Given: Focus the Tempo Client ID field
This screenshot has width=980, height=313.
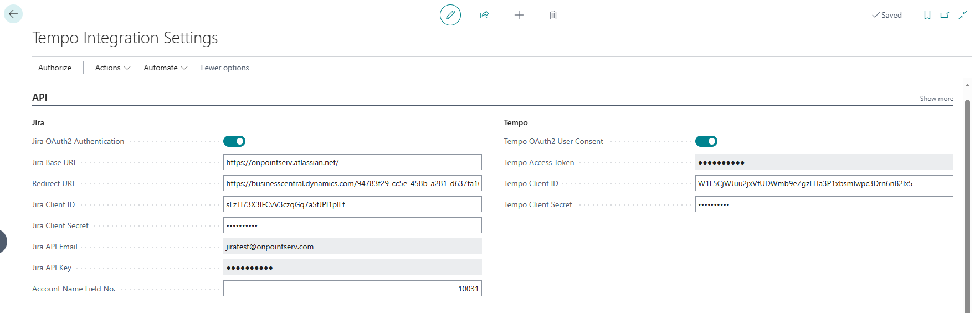Looking at the screenshot, I should tap(824, 183).
